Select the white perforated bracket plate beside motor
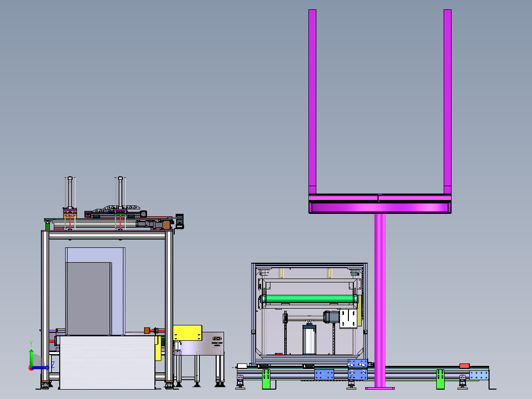The height and width of the screenshot is (399, 532). click(x=348, y=319)
